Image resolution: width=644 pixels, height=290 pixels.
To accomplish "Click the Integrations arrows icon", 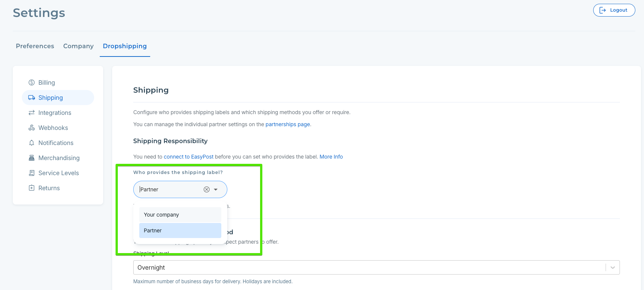I will [32, 113].
